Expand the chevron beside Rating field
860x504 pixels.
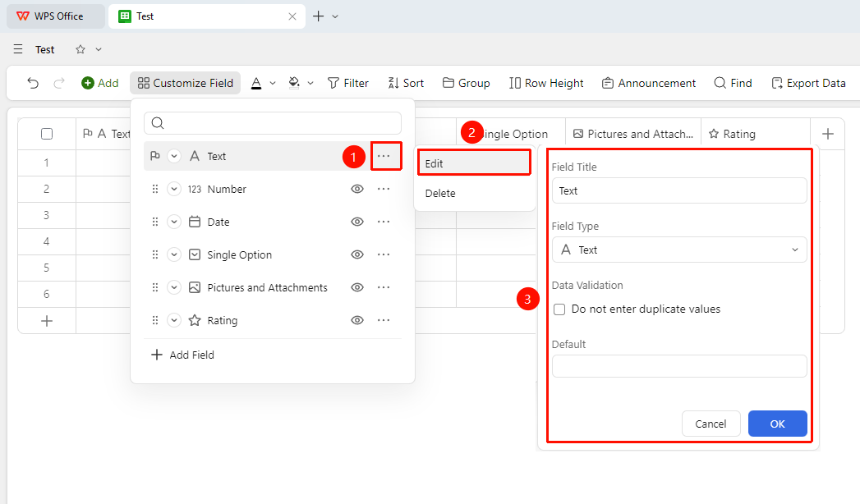tap(174, 320)
